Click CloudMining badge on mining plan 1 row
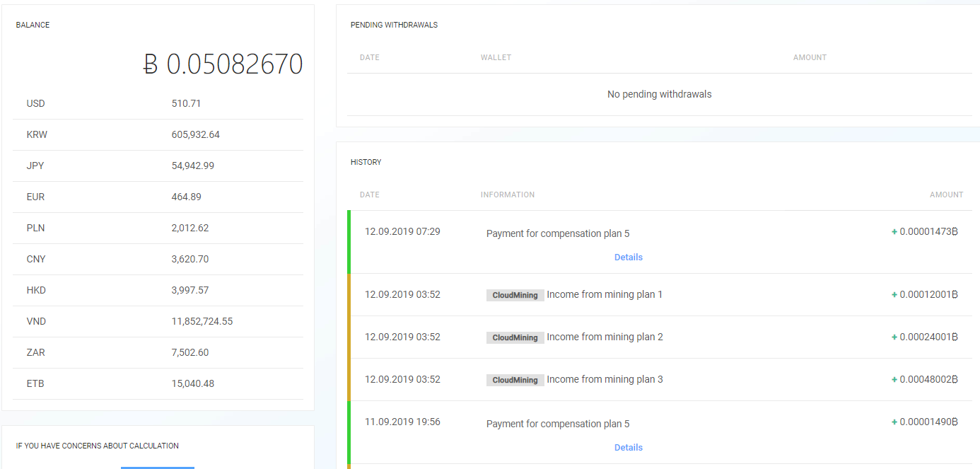 point(515,295)
